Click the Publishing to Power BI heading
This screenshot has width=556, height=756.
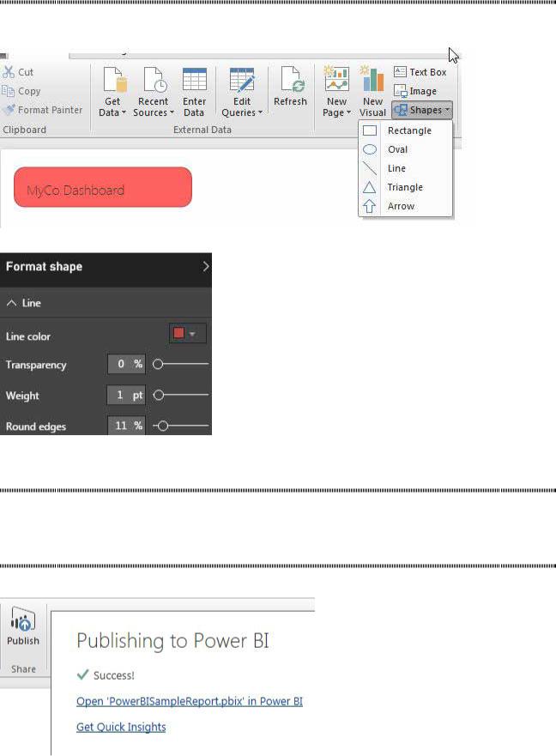pos(172,641)
